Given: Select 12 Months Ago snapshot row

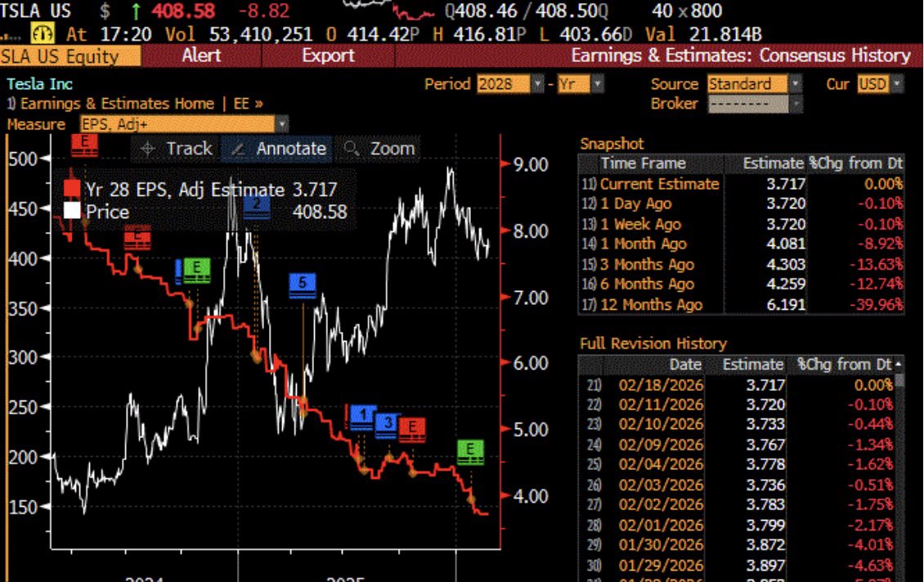Looking at the screenshot, I should [x=741, y=305].
